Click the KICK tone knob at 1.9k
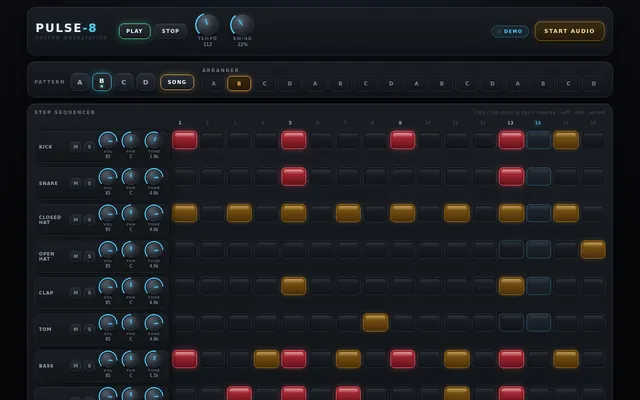This screenshot has height=400, width=640. tap(154, 141)
